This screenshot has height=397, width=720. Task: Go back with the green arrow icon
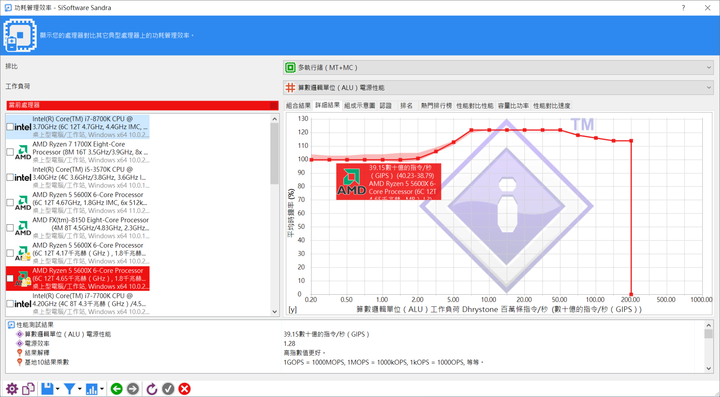[117, 389]
